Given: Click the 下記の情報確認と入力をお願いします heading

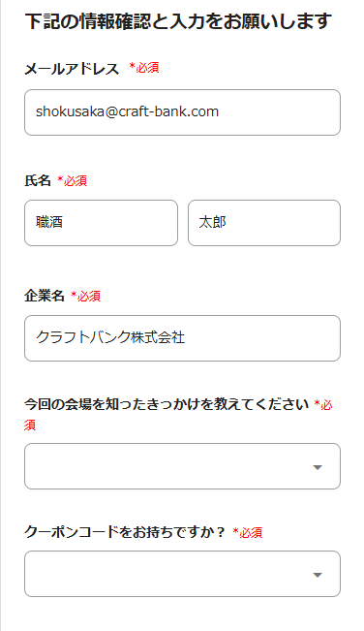Looking at the screenshot, I should (x=178, y=21).
